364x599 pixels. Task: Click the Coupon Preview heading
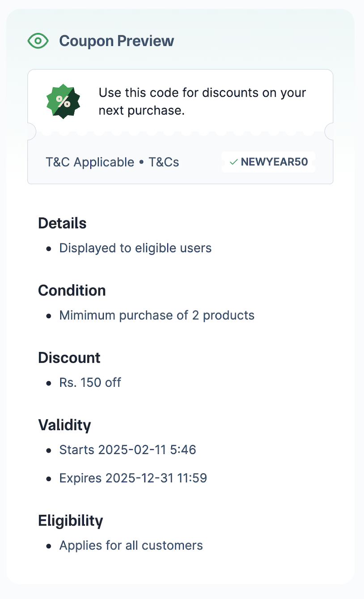click(x=117, y=41)
